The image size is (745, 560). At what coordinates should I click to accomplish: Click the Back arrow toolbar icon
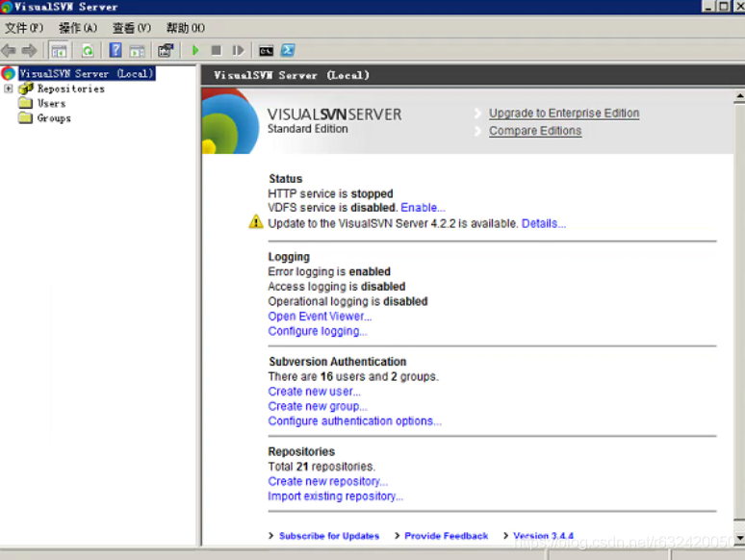point(8,50)
